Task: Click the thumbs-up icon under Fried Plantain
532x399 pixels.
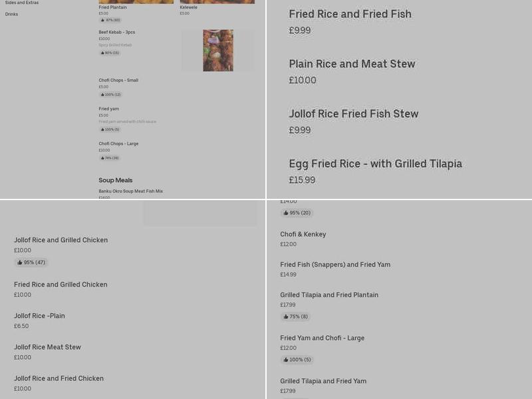Action: [x=102, y=19]
